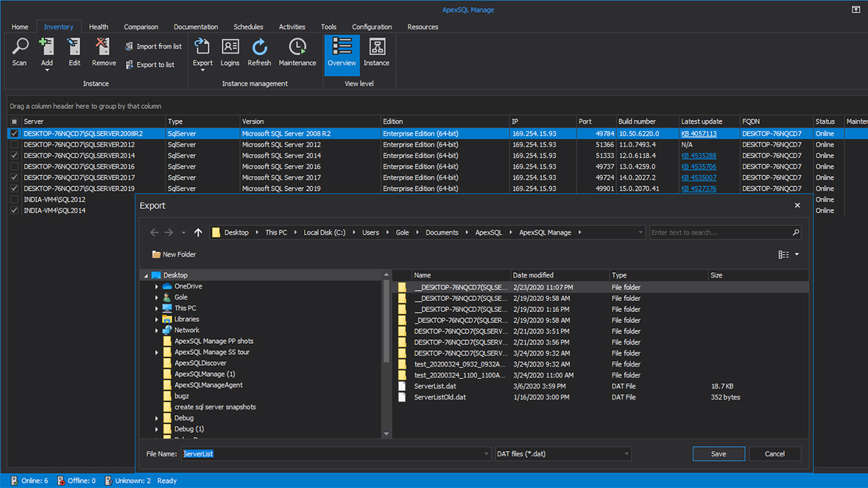This screenshot has width=868, height=488.
Task: Click the Remove instance icon
Action: [103, 46]
